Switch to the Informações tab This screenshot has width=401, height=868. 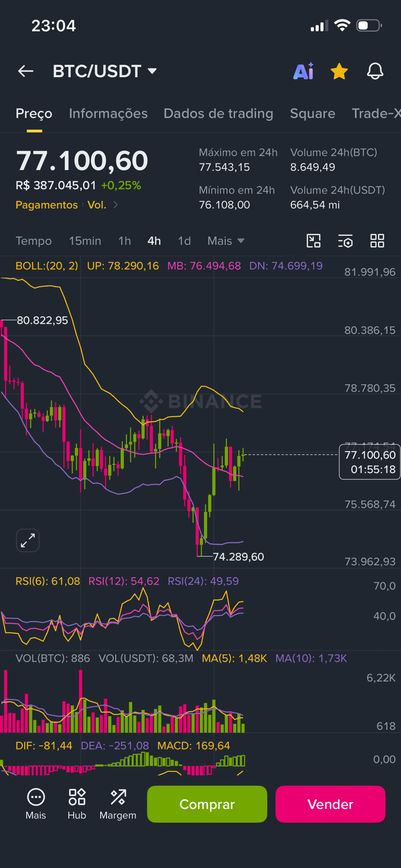[108, 113]
